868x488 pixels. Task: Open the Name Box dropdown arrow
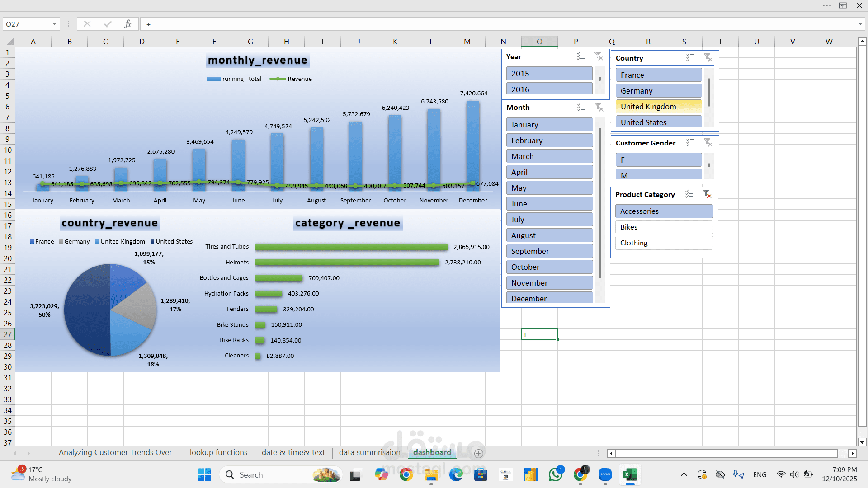(54, 24)
